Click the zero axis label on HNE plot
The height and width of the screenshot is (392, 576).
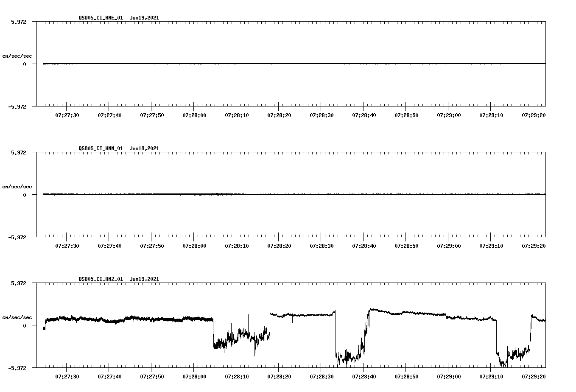click(25, 64)
